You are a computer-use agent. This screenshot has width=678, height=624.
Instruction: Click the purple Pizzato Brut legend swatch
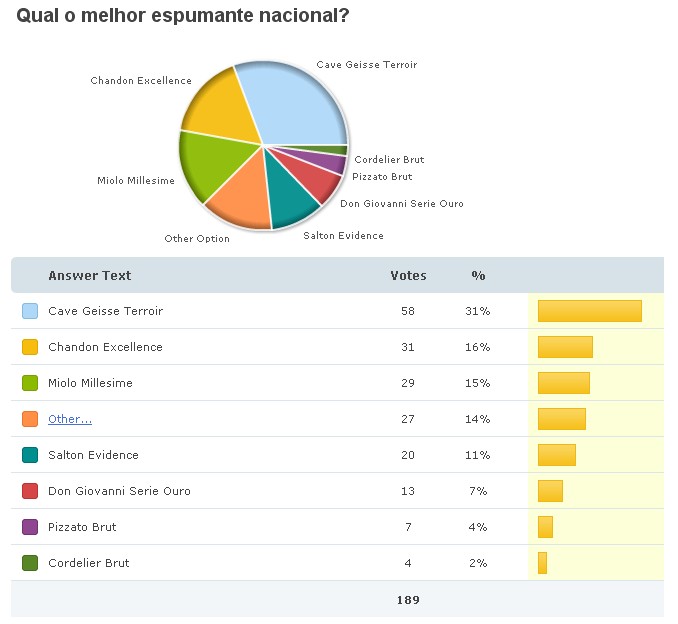pyautogui.click(x=30, y=527)
